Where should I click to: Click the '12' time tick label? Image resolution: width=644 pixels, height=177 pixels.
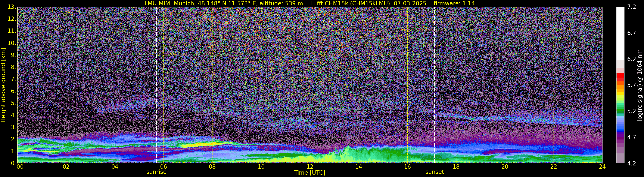(x=310, y=167)
